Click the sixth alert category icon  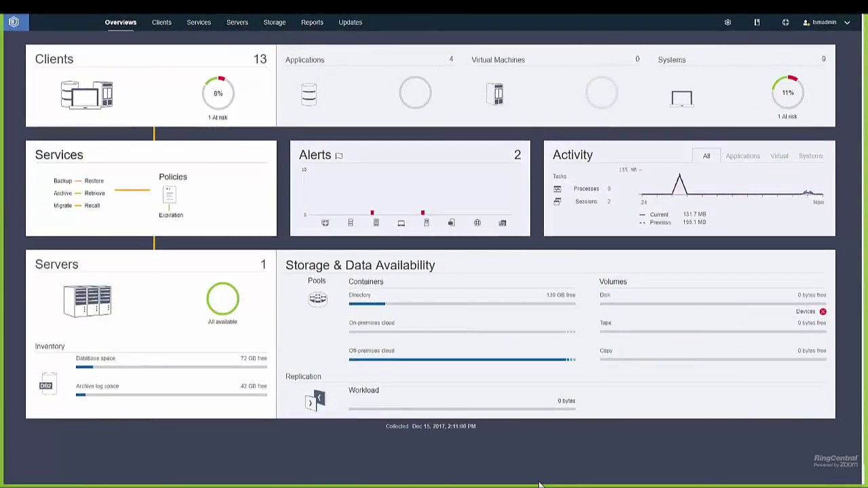(452, 223)
